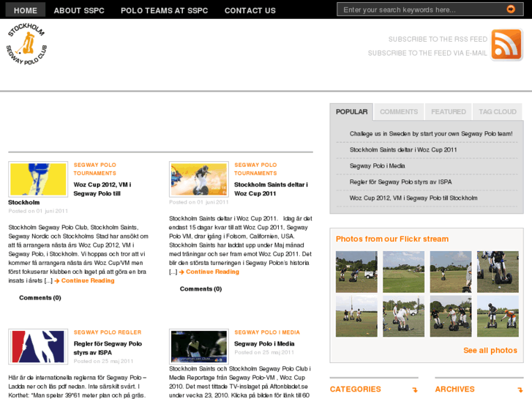
Task: Open the Stockholm Saints deltar post title
Action: tap(271, 189)
